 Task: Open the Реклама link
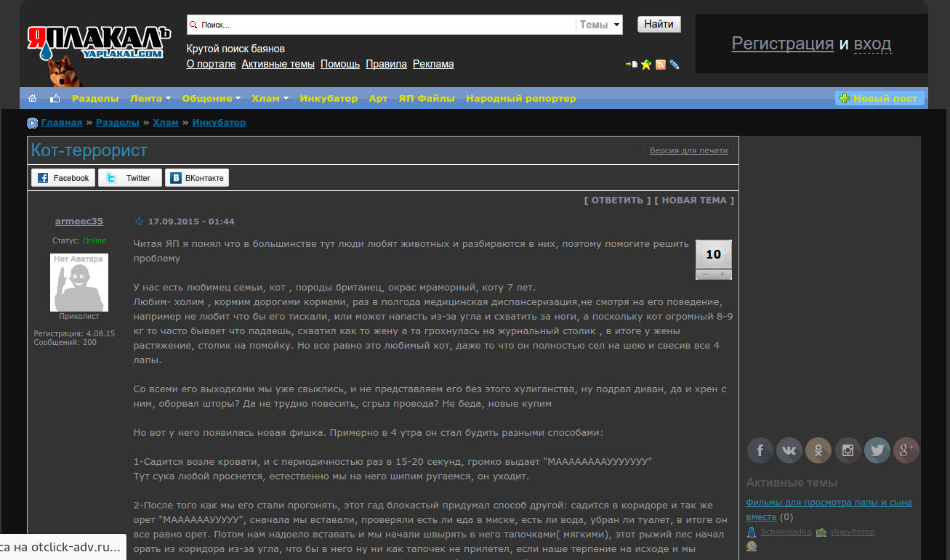433,64
